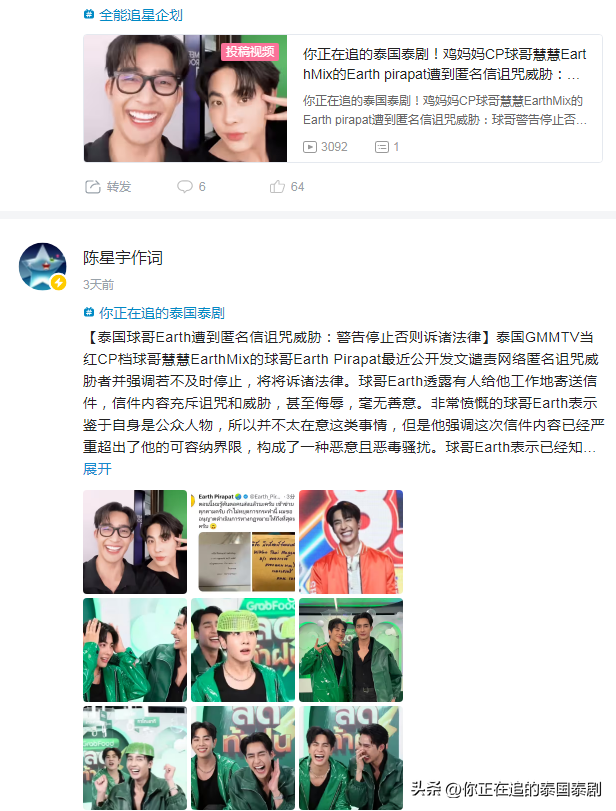Open the green colander hat photo
Viewport: 616px width, 811px height.
click(x=243, y=650)
